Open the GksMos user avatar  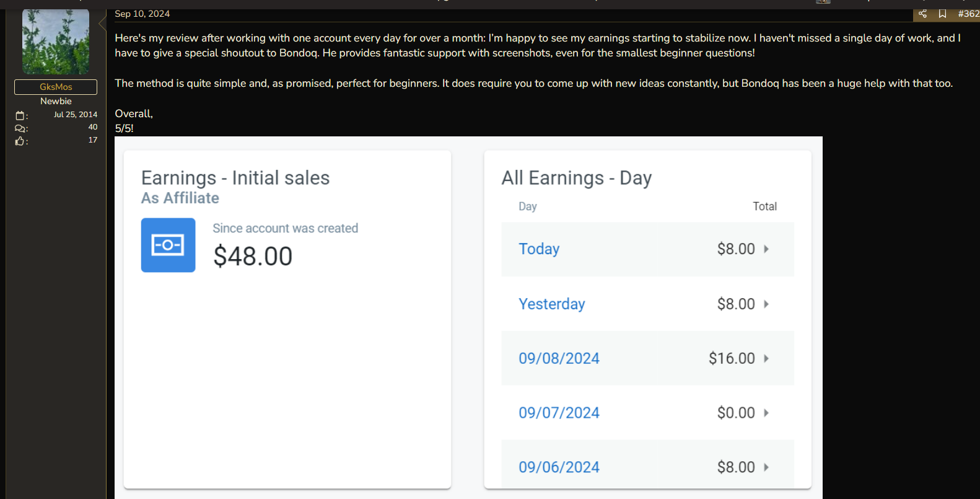(x=56, y=42)
